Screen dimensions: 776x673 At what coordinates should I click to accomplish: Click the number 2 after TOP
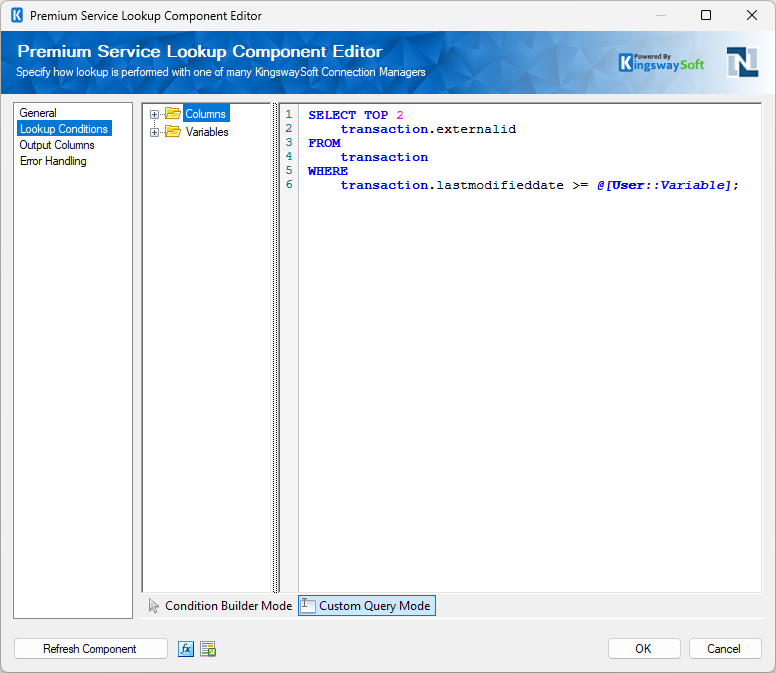point(400,115)
